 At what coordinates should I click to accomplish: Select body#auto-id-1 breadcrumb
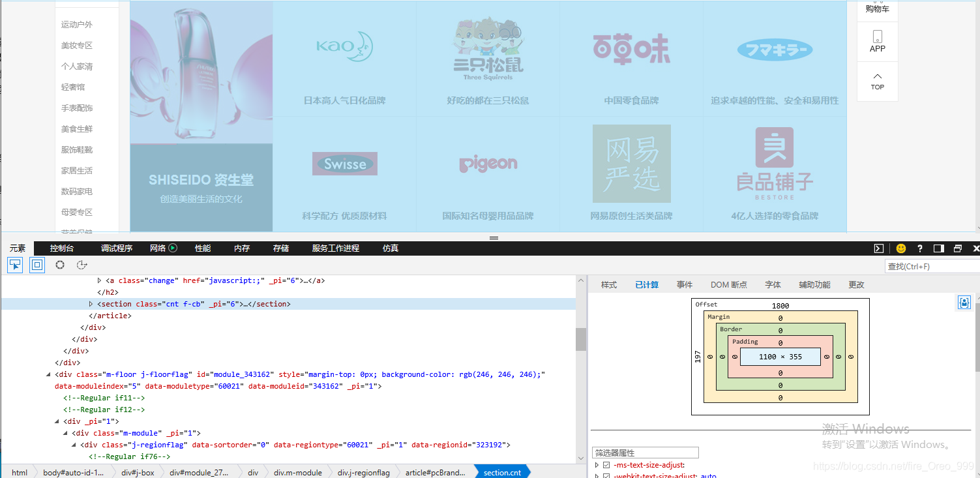[x=73, y=472]
